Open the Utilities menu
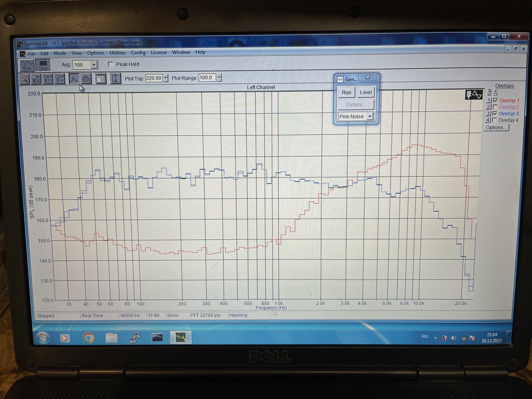 [117, 53]
